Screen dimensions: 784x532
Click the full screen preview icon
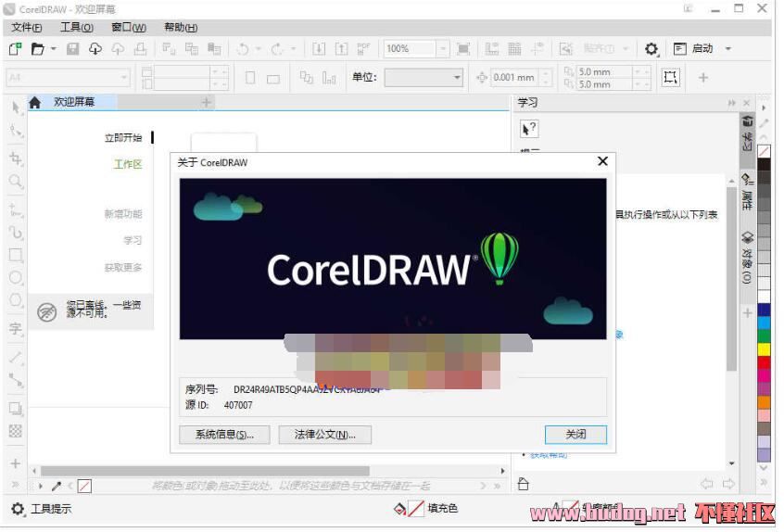click(463, 48)
